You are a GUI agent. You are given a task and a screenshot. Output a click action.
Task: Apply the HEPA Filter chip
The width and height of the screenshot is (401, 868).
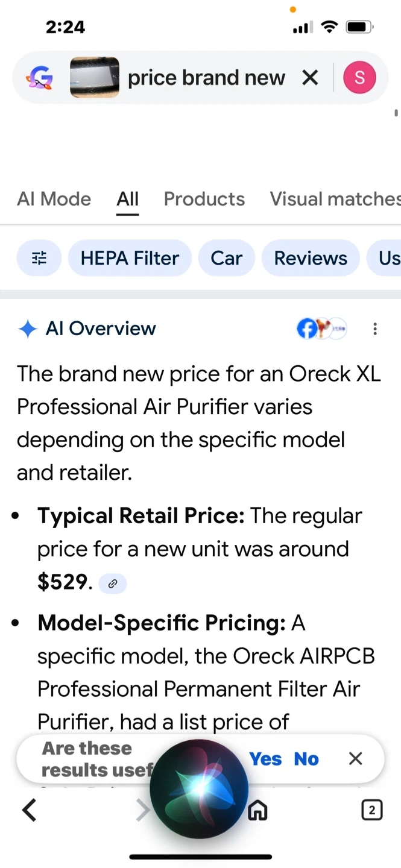click(130, 258)
